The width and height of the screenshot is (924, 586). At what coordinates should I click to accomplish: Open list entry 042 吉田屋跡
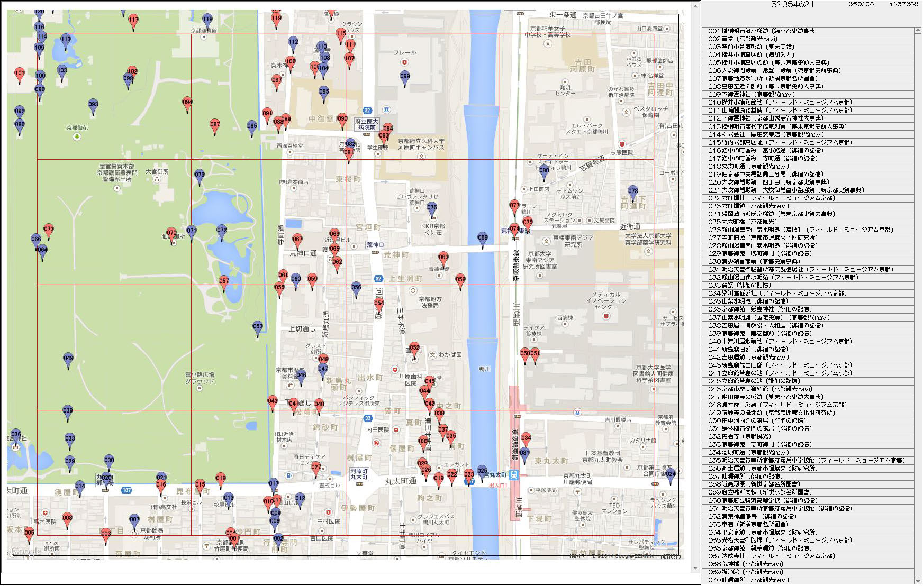[809, 357]
